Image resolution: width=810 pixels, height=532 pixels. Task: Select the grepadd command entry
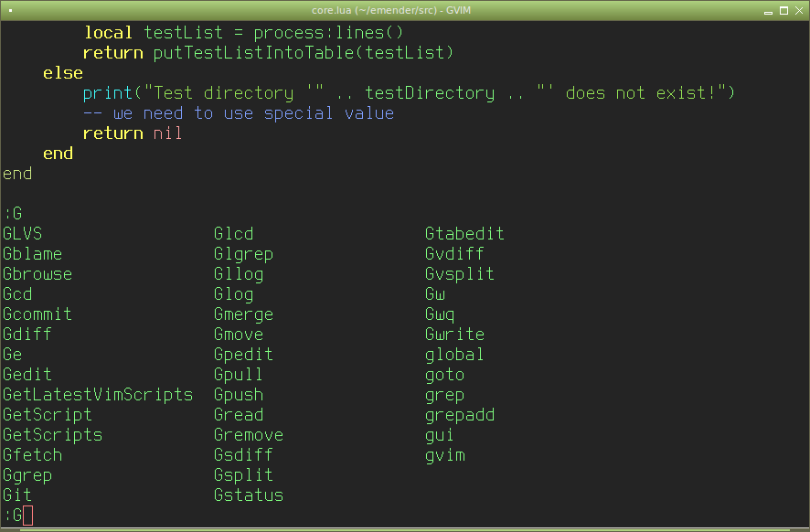click(460, 415)
